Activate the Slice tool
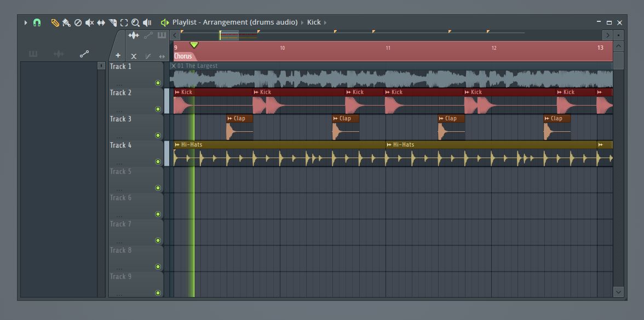 click(x=113, y=22)
